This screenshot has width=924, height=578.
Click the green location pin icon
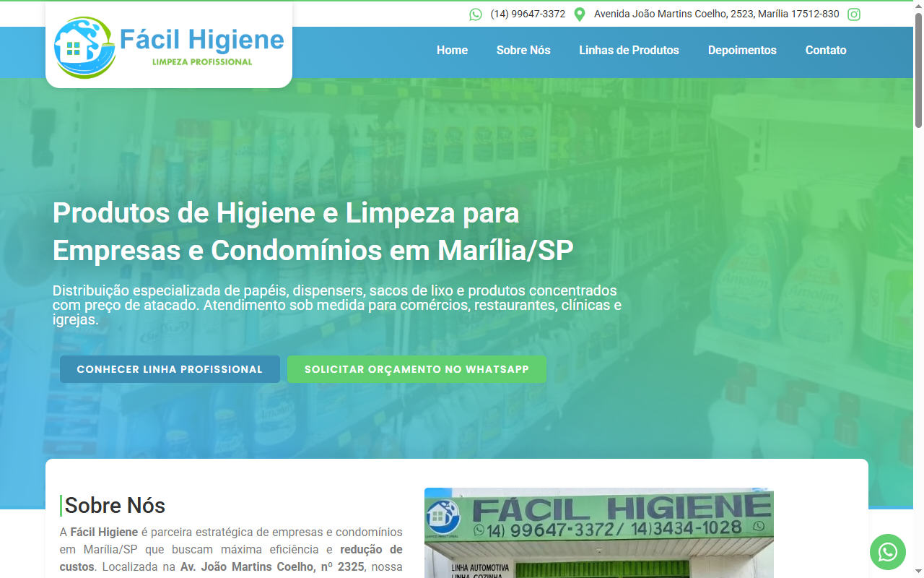579,14
